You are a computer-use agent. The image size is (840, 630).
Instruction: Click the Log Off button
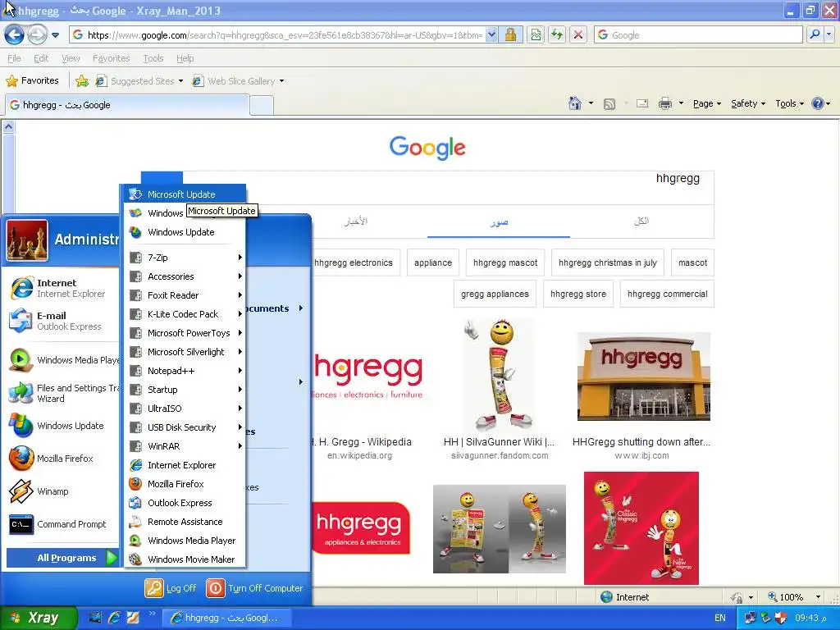click(x=171, y=588)
